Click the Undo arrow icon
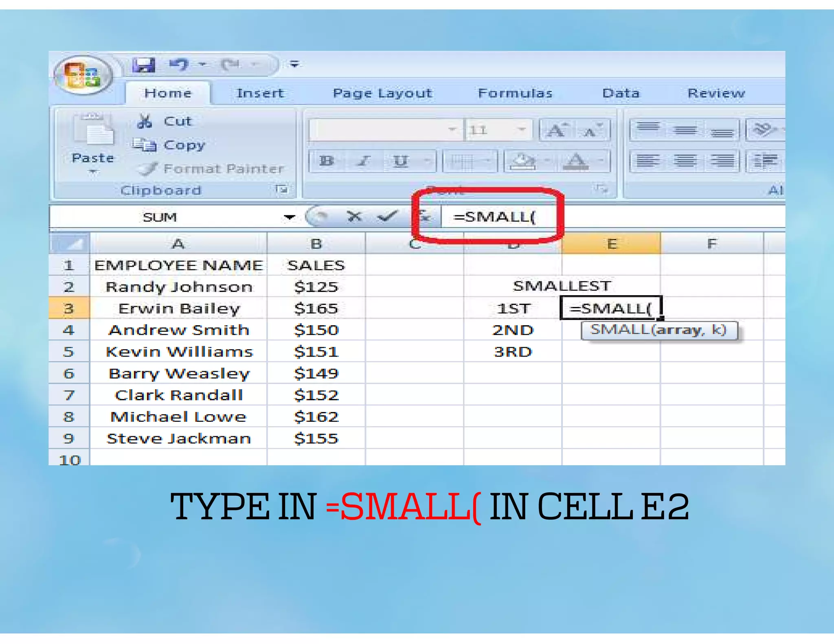 click(x=179, y=65)
